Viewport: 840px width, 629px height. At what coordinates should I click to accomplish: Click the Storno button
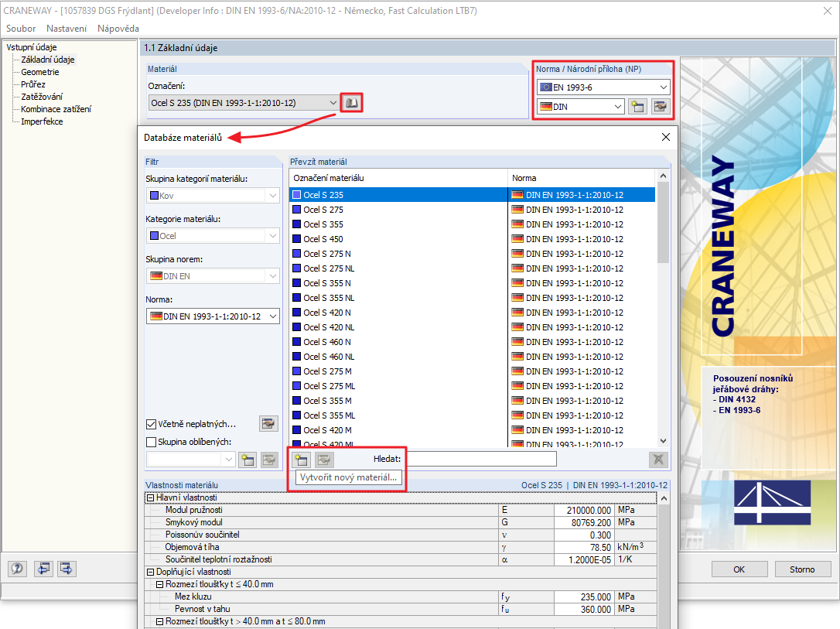pos(802,569)
